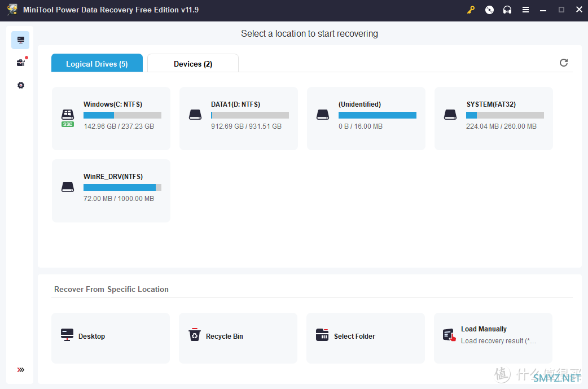Open the Settings gear in sidebar
The image size is (588, 389).
[21, 85]
